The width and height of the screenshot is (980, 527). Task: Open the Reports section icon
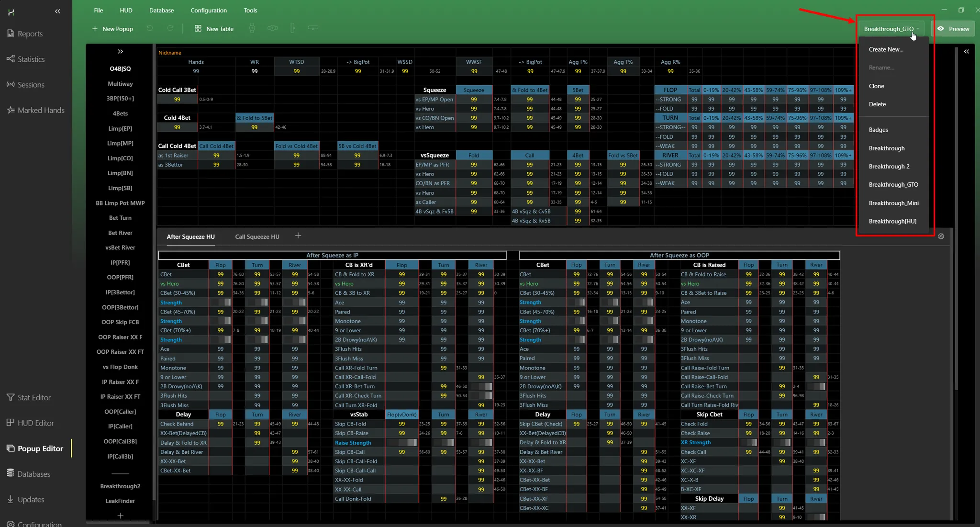[11, 34]
